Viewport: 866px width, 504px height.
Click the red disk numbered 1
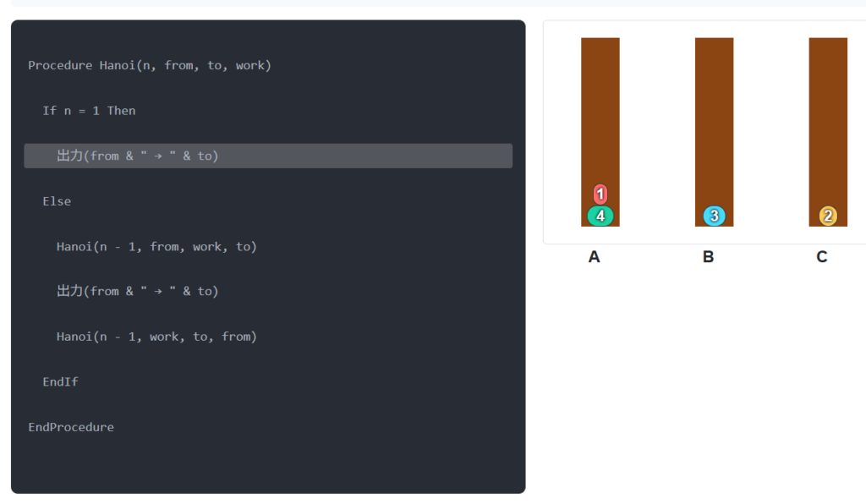pos(600,194)
